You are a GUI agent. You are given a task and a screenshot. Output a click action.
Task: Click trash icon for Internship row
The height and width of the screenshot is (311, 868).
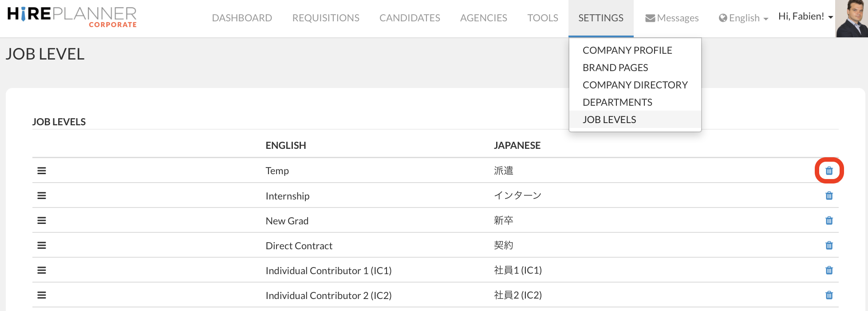pos(829,196)
